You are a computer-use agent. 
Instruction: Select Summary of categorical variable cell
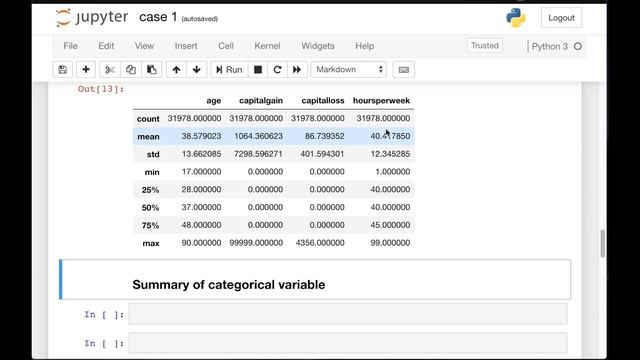315,280
